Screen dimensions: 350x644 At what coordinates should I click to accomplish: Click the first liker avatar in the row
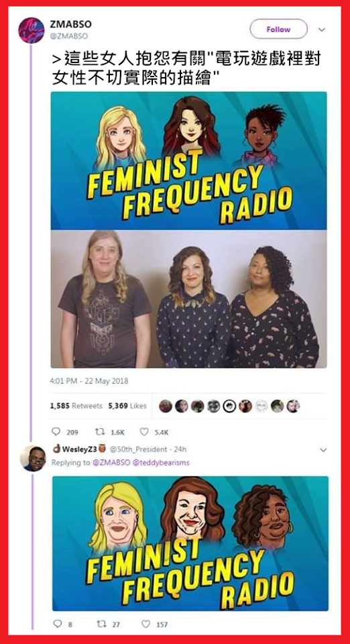tap(166, 406)
